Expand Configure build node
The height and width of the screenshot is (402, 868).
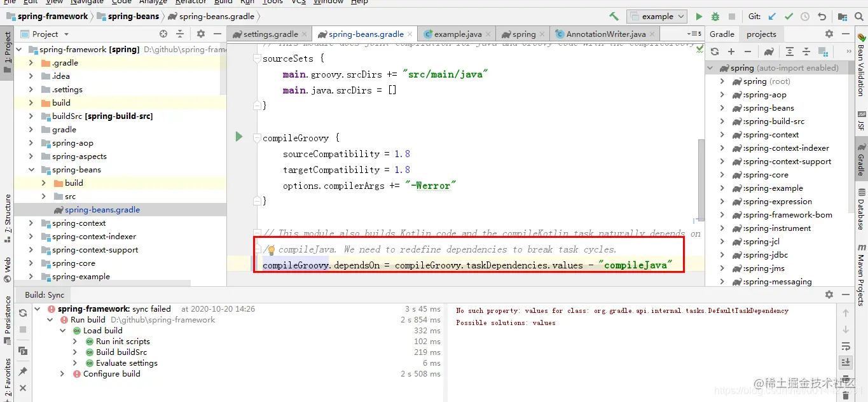pyautogui.click(x=62, y=374)
